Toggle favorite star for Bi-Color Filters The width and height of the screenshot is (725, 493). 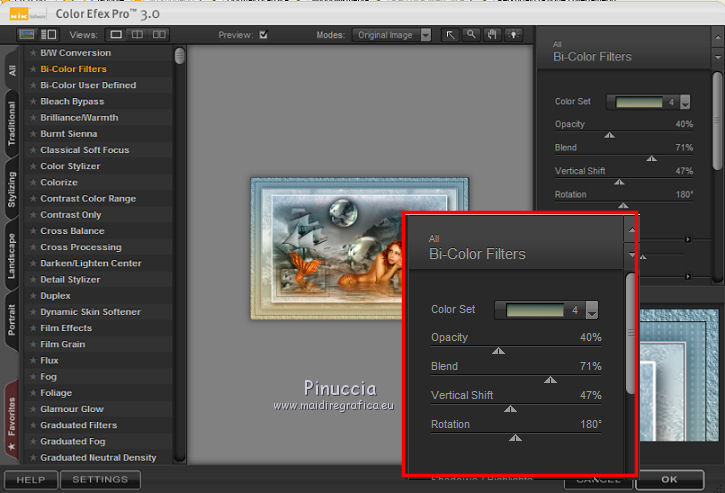[33, 69]
